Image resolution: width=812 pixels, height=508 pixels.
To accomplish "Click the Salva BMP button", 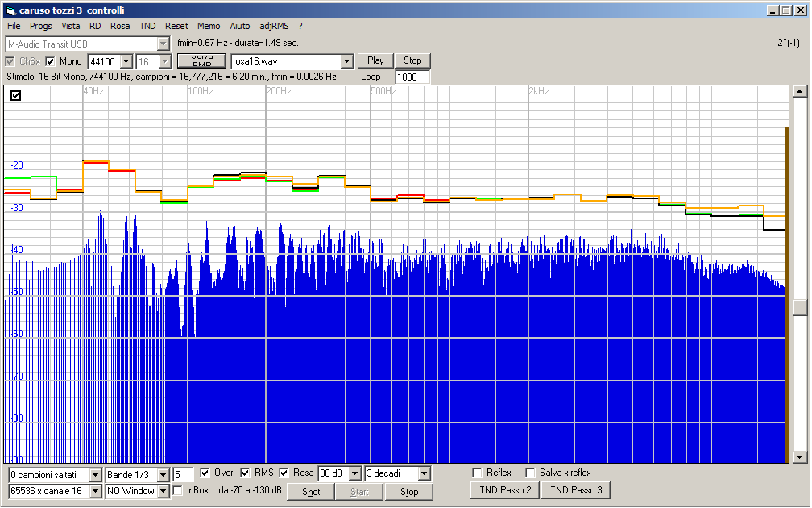I will pyautogui.click(x=202, y=60).
